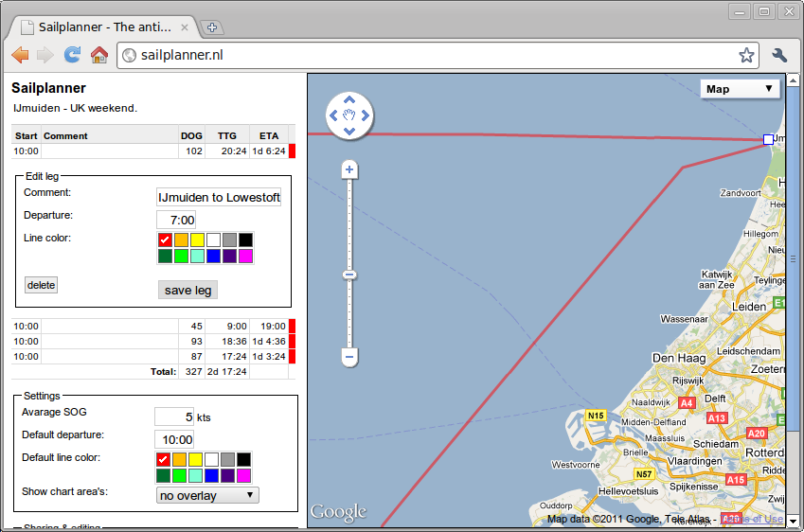The image size is (804, 532).
Task: Select the checked red default line color
Action: 165,459
